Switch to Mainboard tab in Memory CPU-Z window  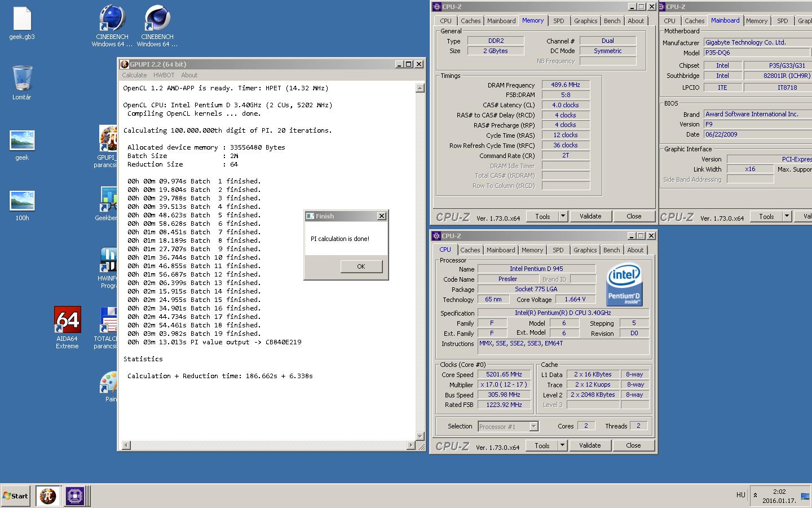(x=501, y=21)
